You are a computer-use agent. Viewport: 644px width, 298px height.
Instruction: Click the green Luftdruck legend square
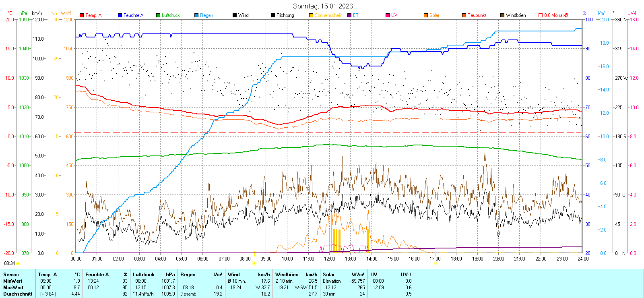[x=158, y=15]
